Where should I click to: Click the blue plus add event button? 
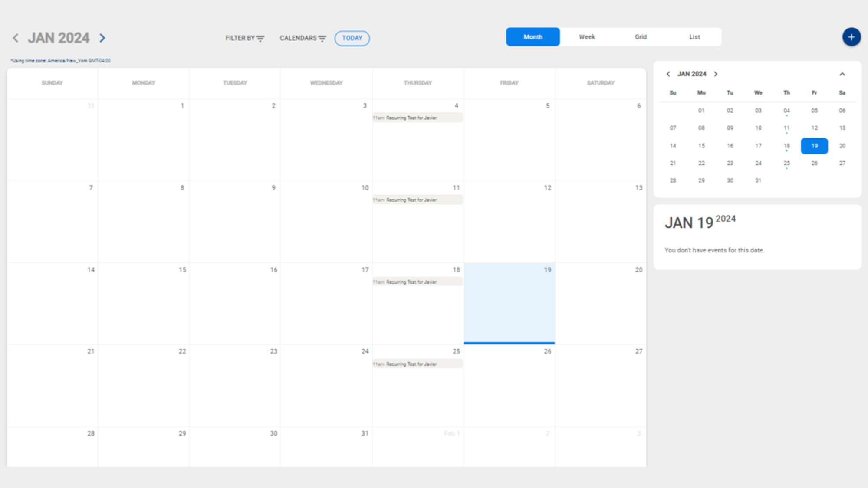[x=851, y=37]
